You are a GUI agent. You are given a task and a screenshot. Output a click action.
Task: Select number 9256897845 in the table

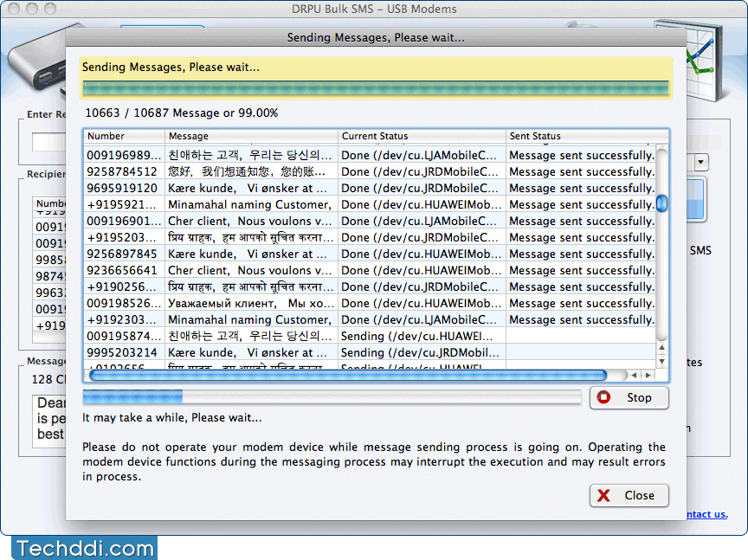122,254
